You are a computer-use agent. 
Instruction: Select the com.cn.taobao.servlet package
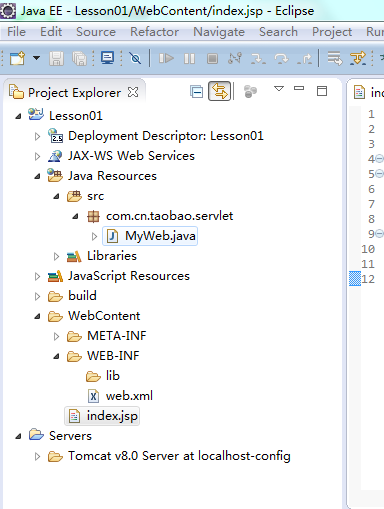[x=169, y=216]
